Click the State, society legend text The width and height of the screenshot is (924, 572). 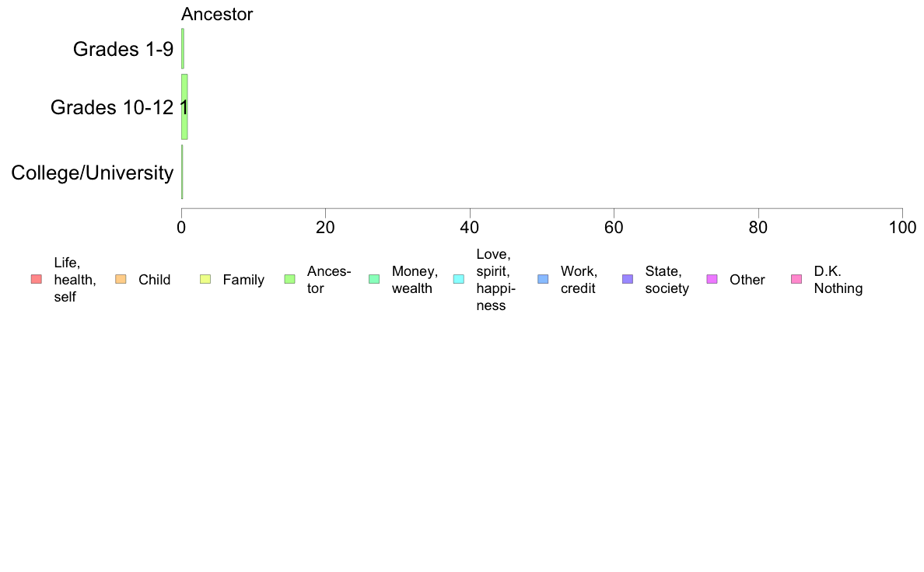pos(667,280)
